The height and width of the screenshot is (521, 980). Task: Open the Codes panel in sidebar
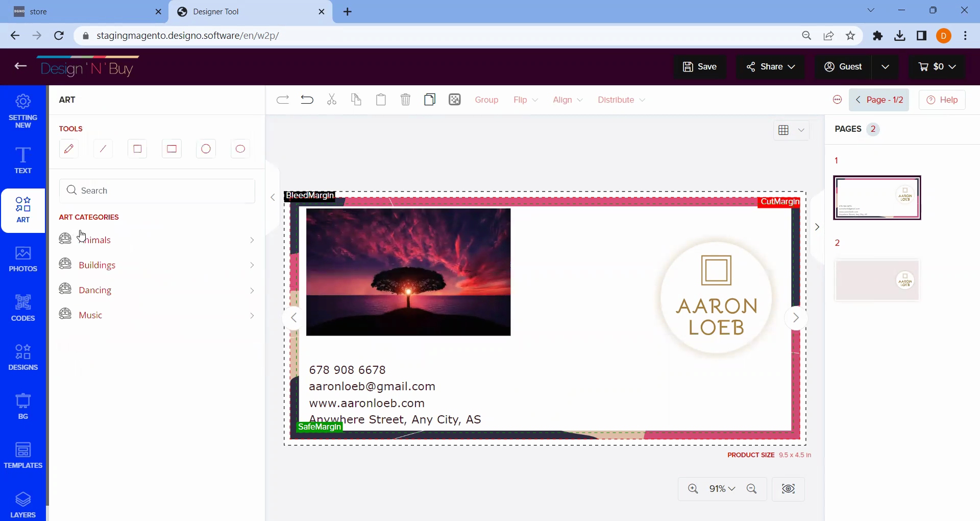click(23, 308)
